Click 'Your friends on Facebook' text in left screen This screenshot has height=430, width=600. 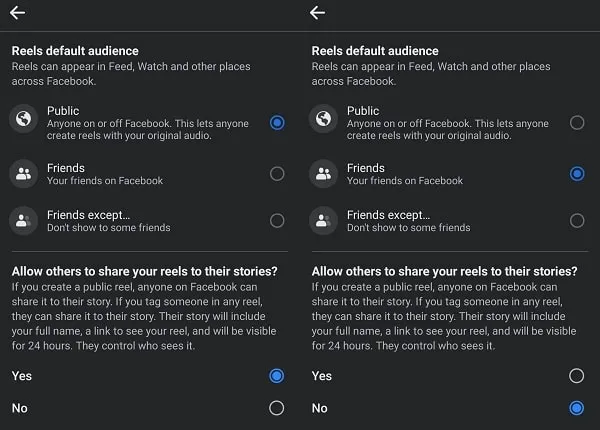point(105,181)
